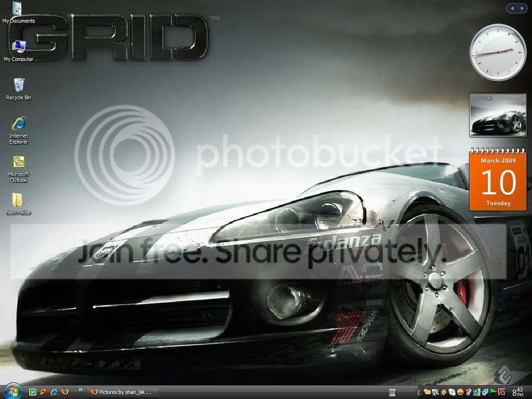Open the Windows Start orb

coord(13,392)
